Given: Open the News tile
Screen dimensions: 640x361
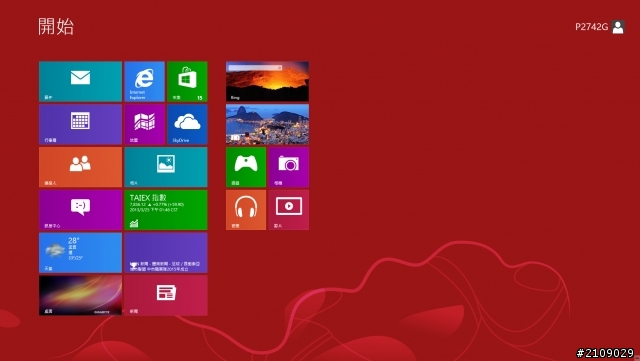Looking at the screenshot, I should point(166,295).
